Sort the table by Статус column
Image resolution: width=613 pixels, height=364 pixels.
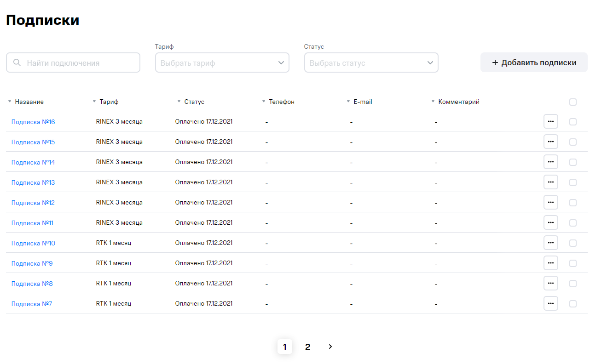click(x=191, y=102)
